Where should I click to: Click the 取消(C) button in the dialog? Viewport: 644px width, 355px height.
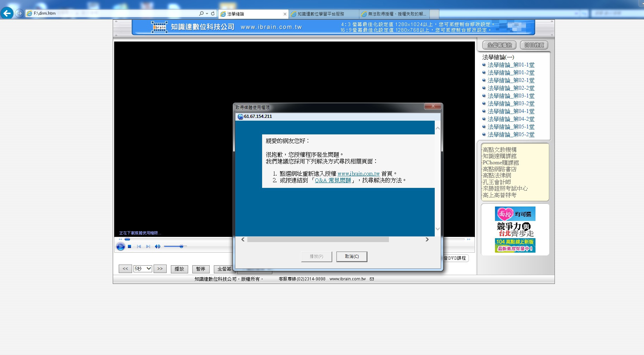352,256
